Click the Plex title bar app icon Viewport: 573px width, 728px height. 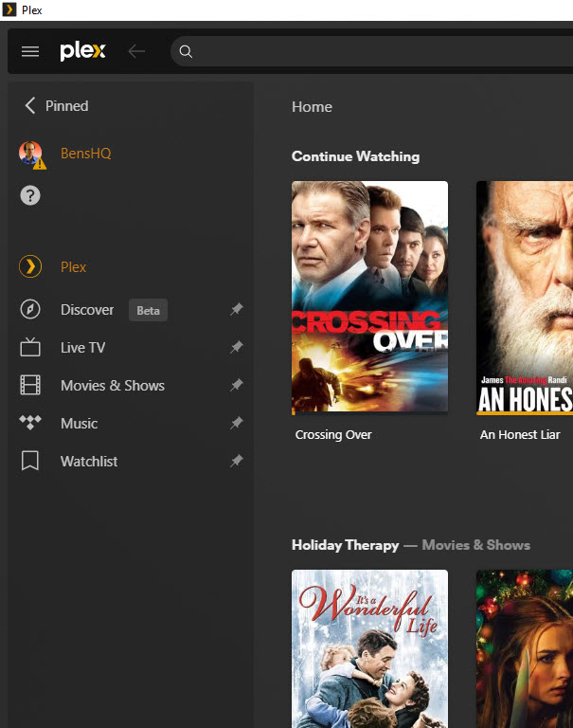pyautogui.click(x=9, y=9)
